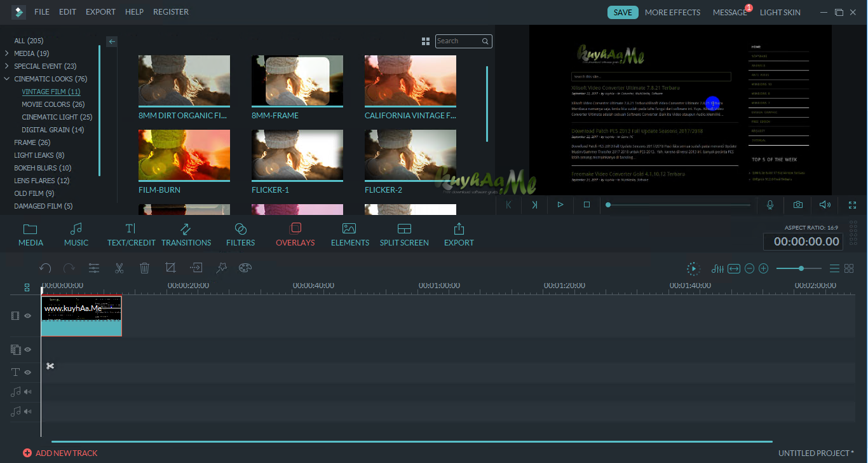Enter fullscreen preview mode
The image size is (868, 463).
pyautogui.click(x=853, y=205)
